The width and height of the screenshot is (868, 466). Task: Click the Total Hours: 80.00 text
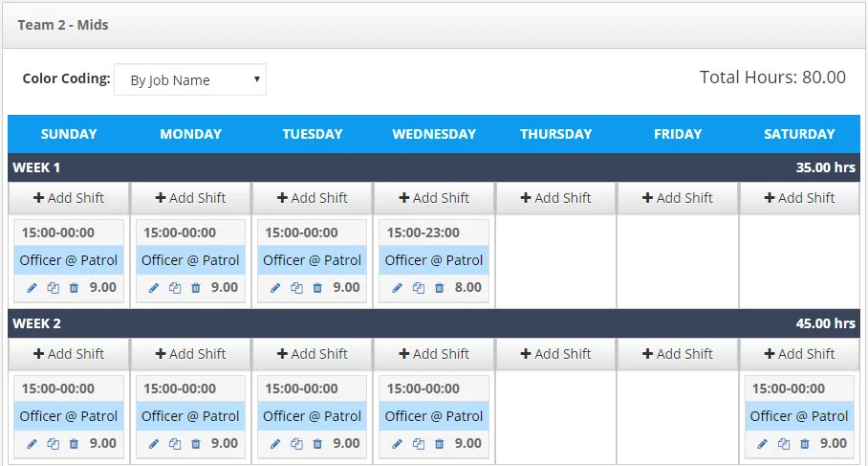(x=772, y=77)
